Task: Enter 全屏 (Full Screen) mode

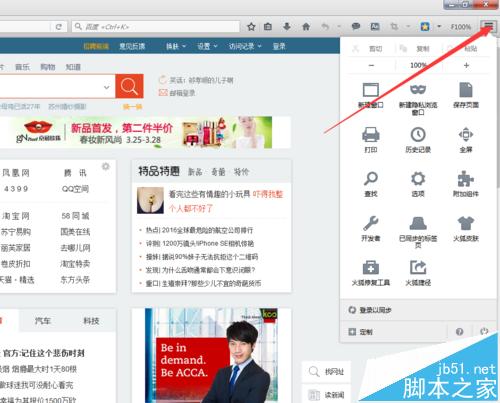Action: 466,139
